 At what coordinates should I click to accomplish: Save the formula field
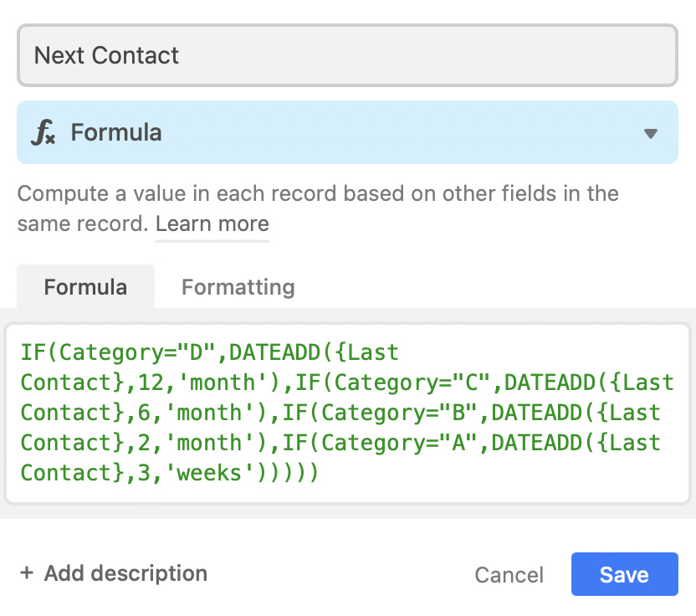pyautogui.click(x=625, y=574)
